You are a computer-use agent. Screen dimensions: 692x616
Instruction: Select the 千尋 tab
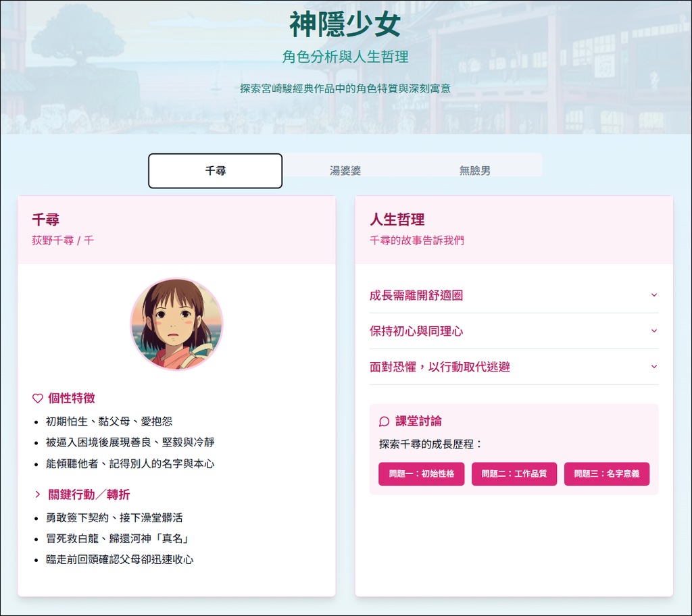pos(215,171)
